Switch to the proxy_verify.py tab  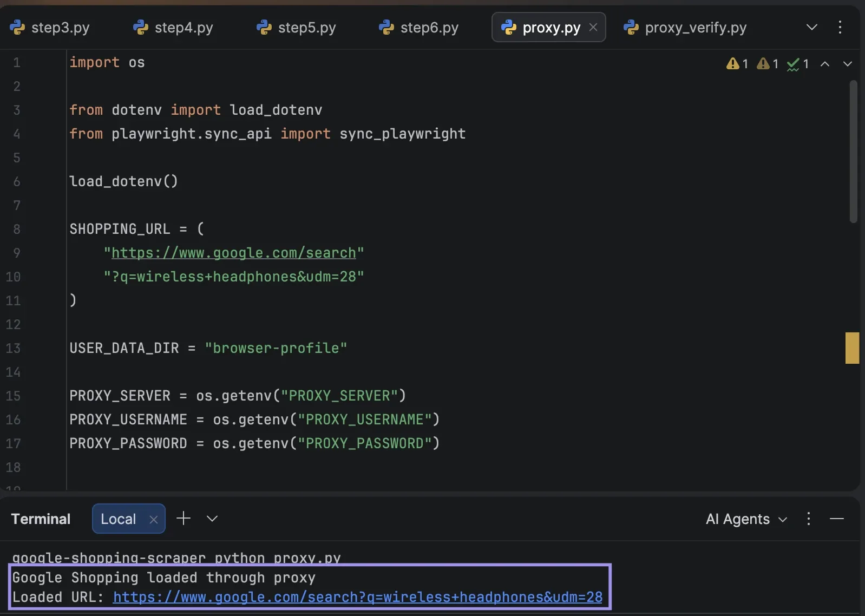(685, 27)
